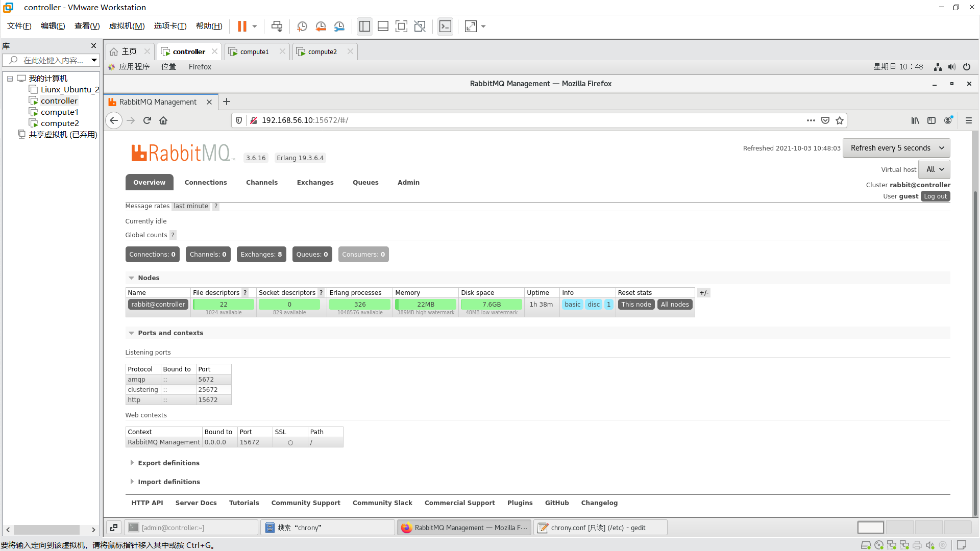Click VMware enter full screen icon
The image size is (980, 551).
pyautogui.click(x=401, y=27)
